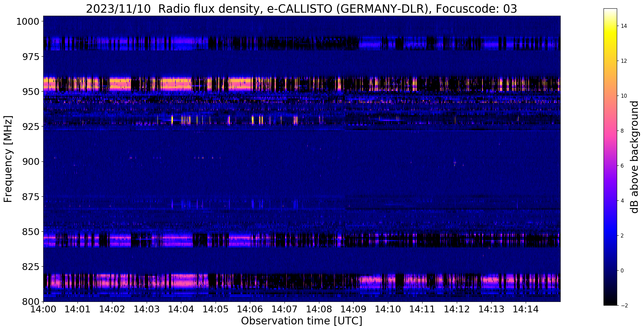Select the 850 MHz frequency tick label
Viewport: 644px width, 330px height.
click(31, 232)
